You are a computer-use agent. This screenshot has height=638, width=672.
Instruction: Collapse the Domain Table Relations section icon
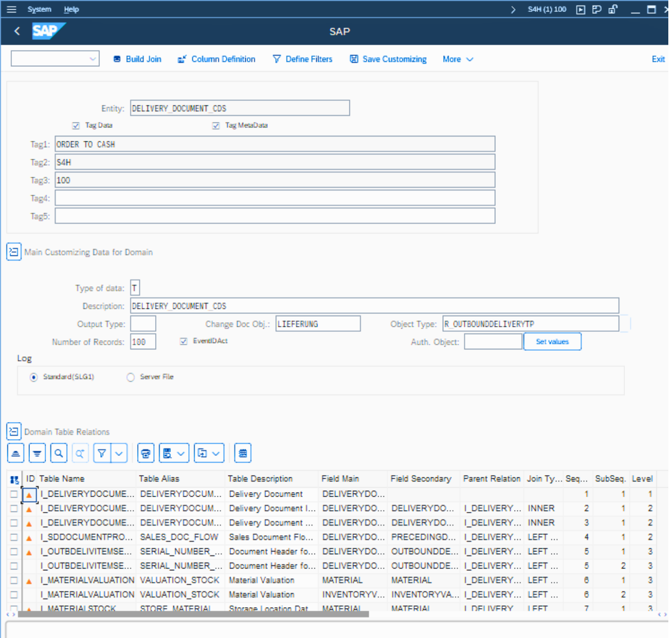pos(14,432)
